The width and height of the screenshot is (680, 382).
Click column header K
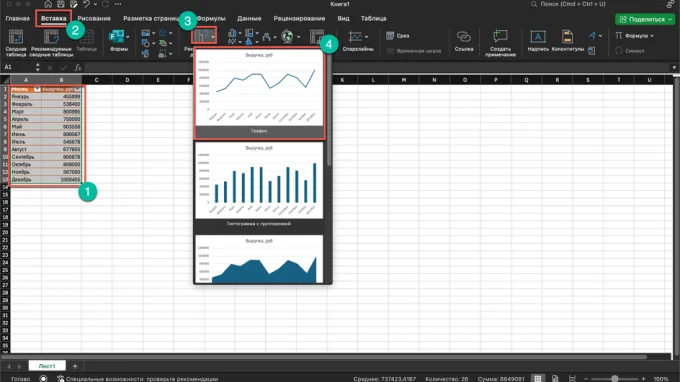(x=343, y=80)
